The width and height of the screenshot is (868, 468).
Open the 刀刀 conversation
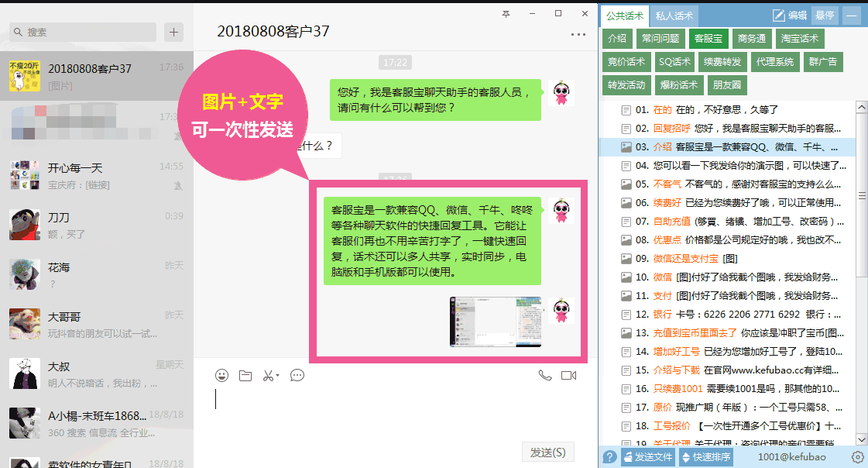click(97, 225)
